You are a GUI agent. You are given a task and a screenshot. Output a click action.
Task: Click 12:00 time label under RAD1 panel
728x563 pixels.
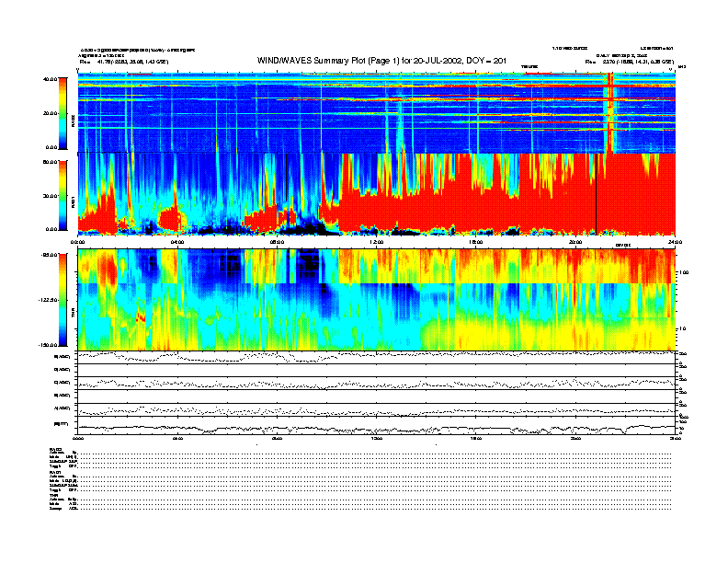click(377, 242)
